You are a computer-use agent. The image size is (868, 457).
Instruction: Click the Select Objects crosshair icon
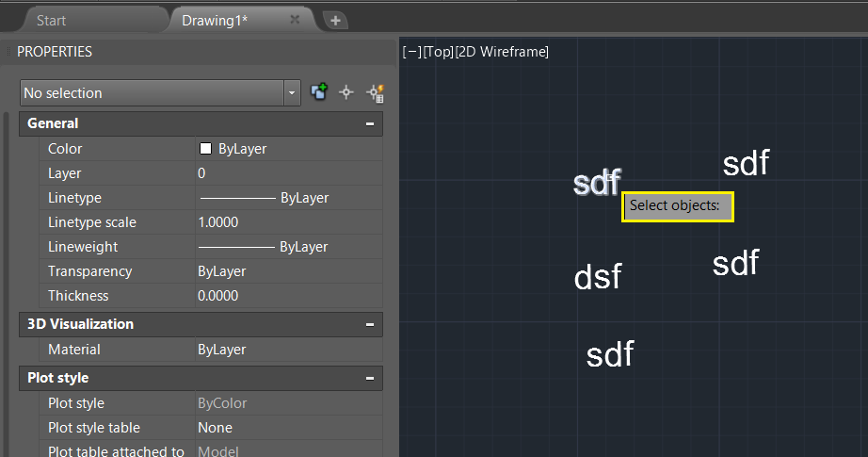click(x=346, y=92)
